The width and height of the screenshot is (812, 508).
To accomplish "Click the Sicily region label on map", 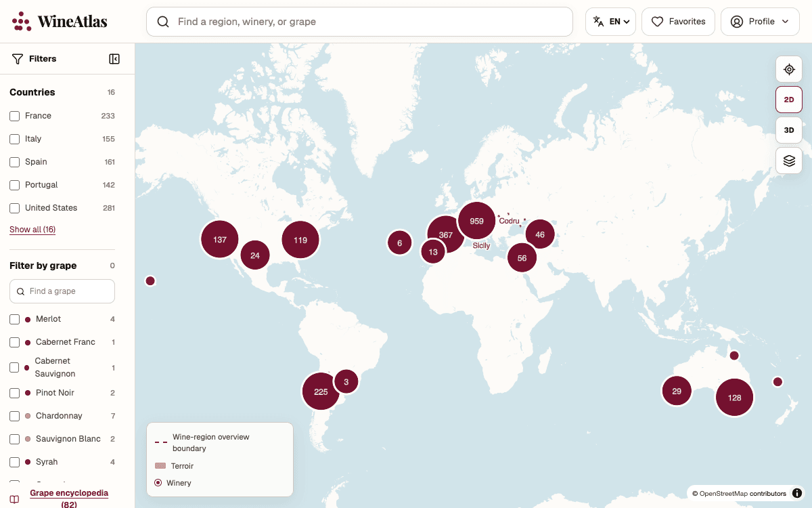I will point(481,246).
